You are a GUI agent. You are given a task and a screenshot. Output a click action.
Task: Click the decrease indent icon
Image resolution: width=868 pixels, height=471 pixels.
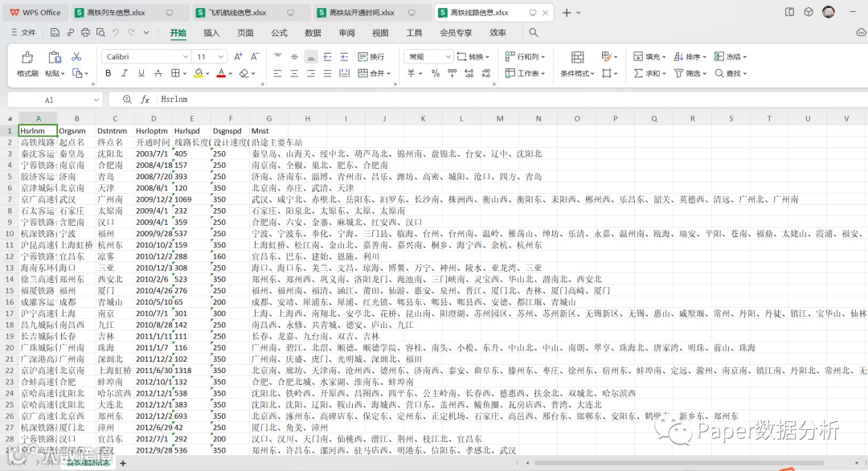click(327, 56)
